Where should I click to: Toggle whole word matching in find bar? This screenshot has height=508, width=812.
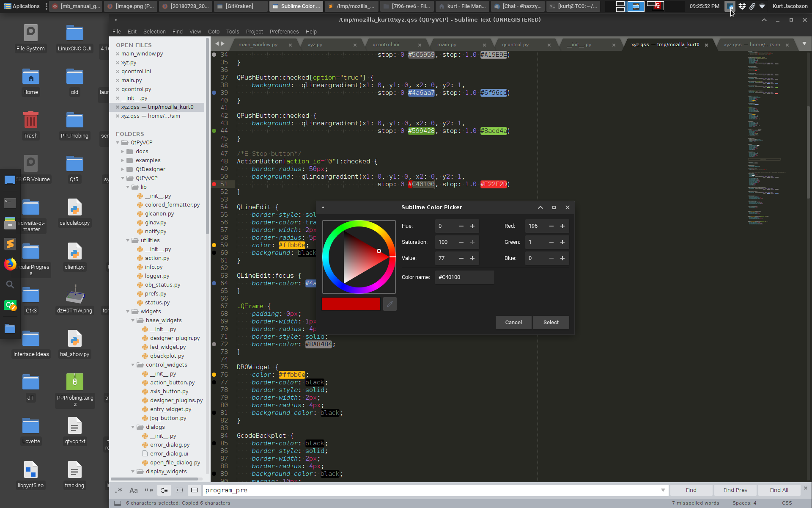pos(149,490)
